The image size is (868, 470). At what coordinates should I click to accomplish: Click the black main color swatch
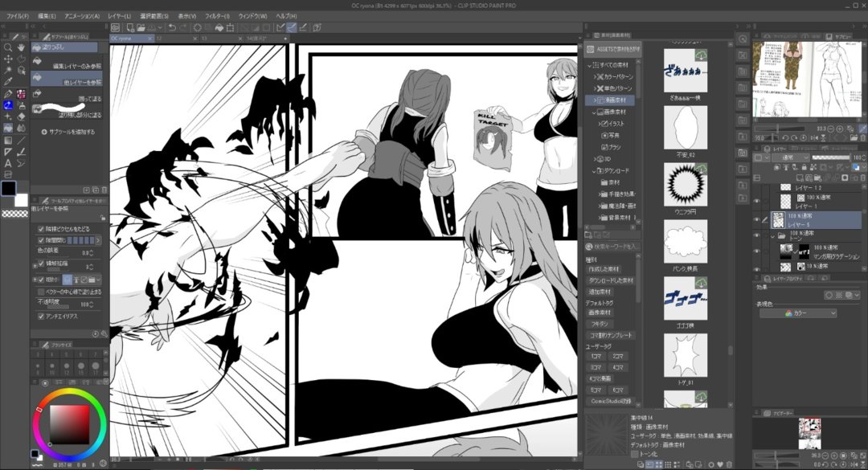tap(8, 188)
